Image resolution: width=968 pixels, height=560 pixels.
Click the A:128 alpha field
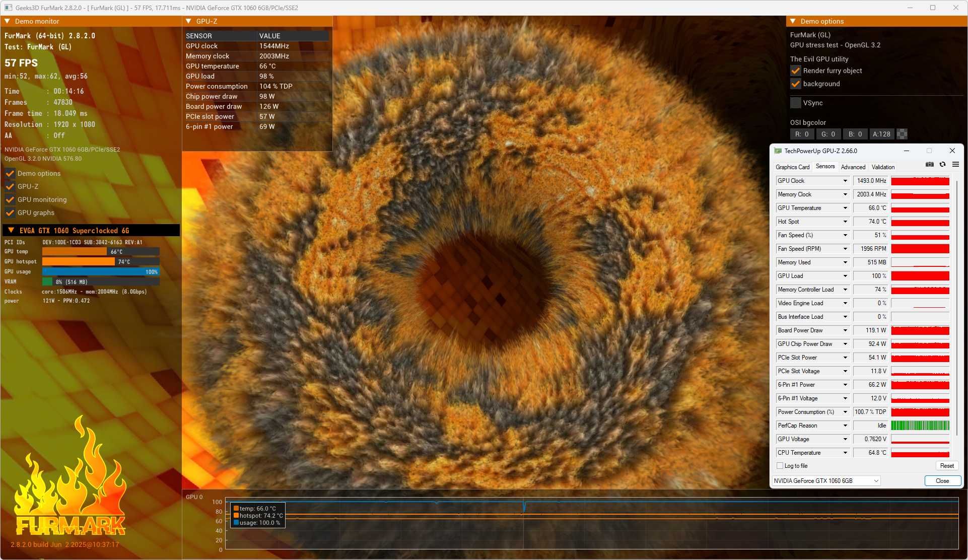881,134
